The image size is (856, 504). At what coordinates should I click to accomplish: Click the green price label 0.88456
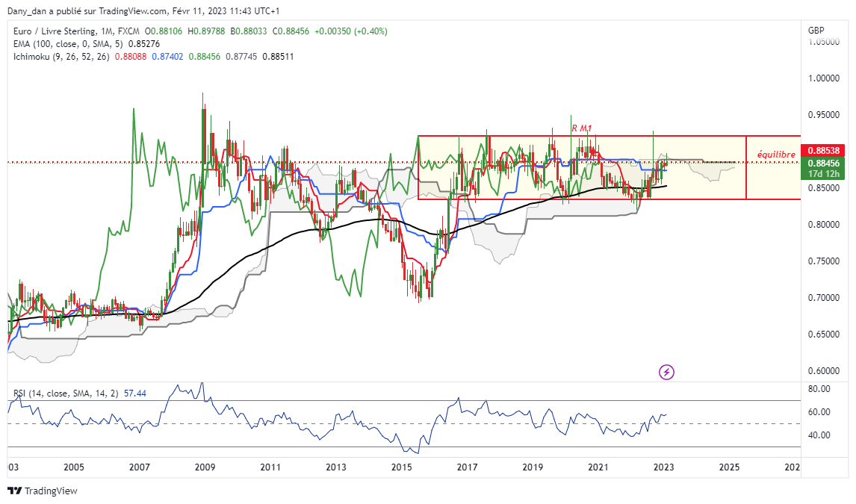click(x=823, y=163)
